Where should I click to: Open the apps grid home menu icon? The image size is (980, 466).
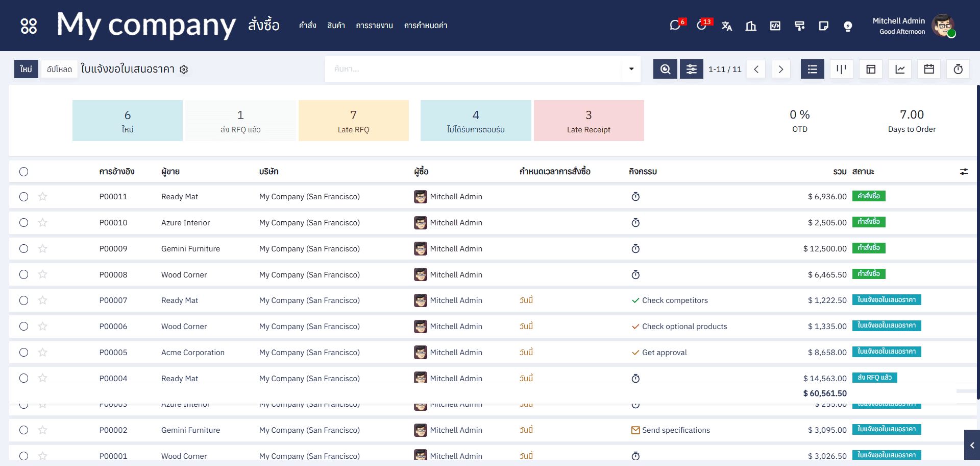(29, 26)
